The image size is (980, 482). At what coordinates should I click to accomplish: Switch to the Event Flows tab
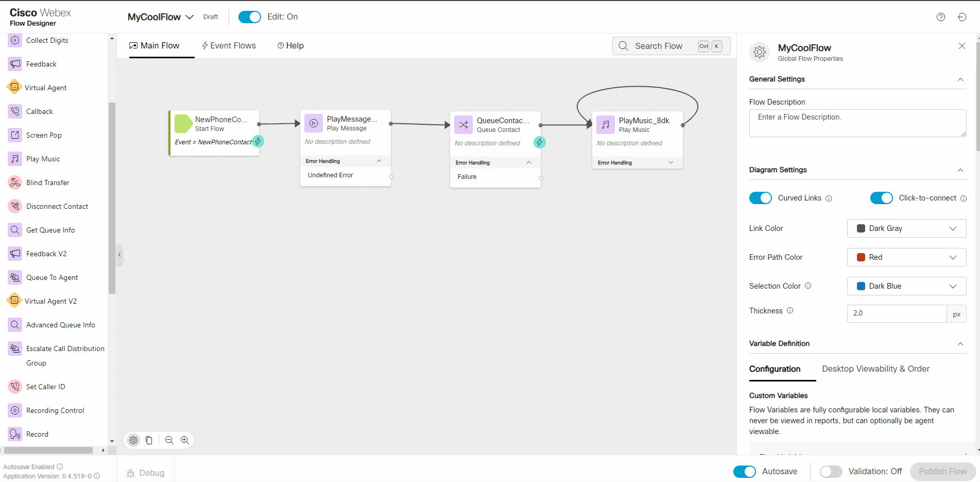coord(229,46)
